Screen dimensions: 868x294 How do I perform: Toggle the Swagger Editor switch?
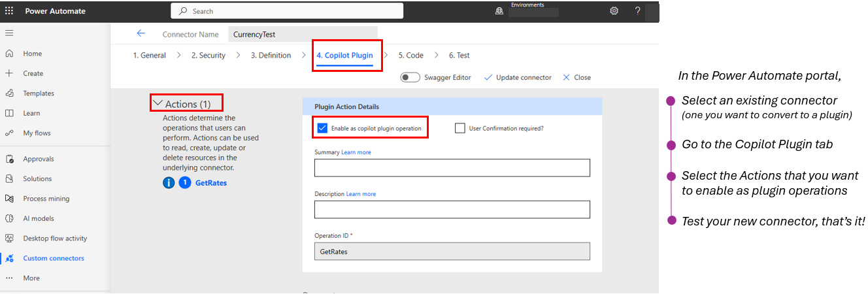point(410,77)
